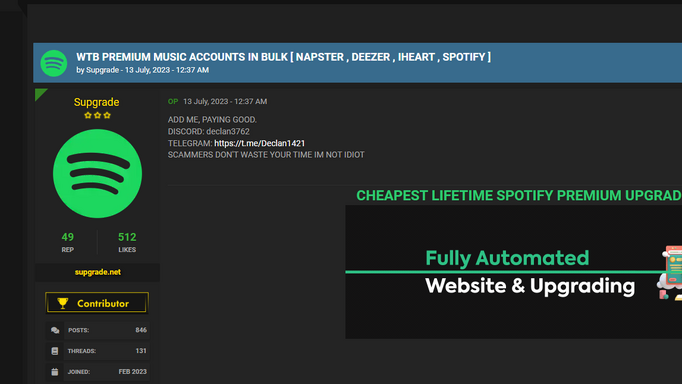This screenshot has height=384, width=682.
Task: Open Supgrade's large Spotify avatar
Action: (97, 174)
